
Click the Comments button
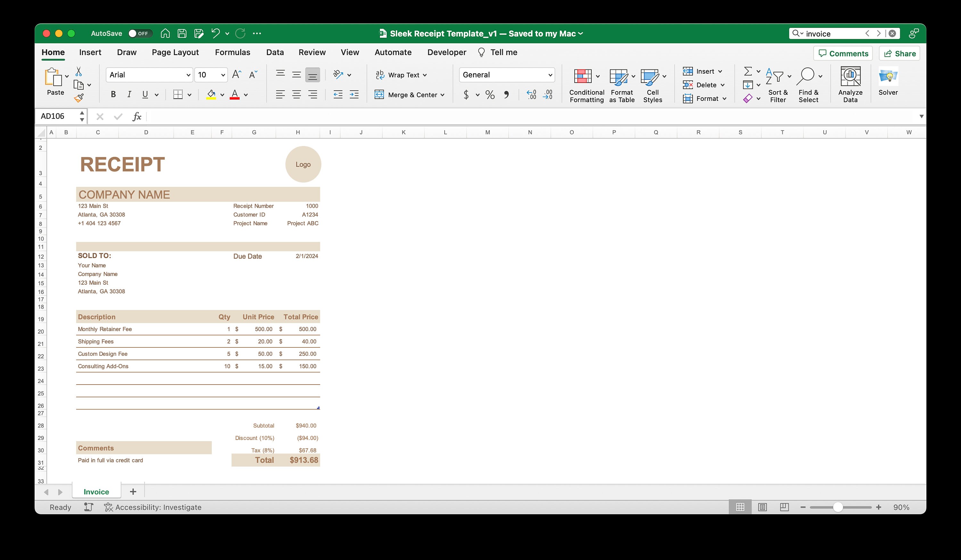click(843, 53)
